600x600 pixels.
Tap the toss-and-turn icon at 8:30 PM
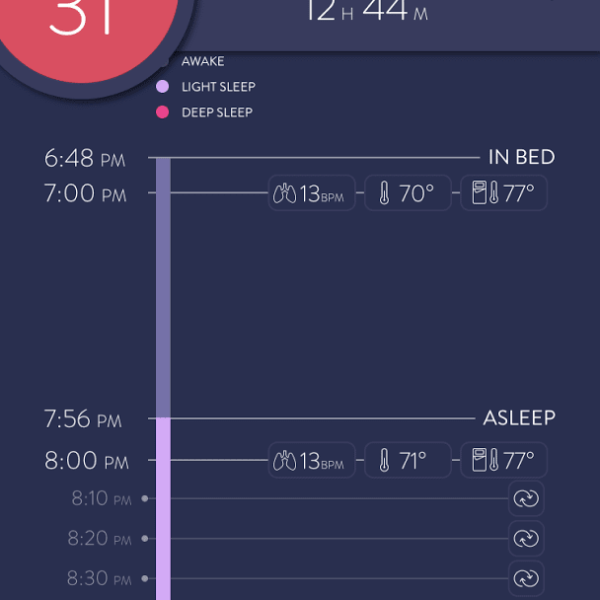tap(526, 578)
